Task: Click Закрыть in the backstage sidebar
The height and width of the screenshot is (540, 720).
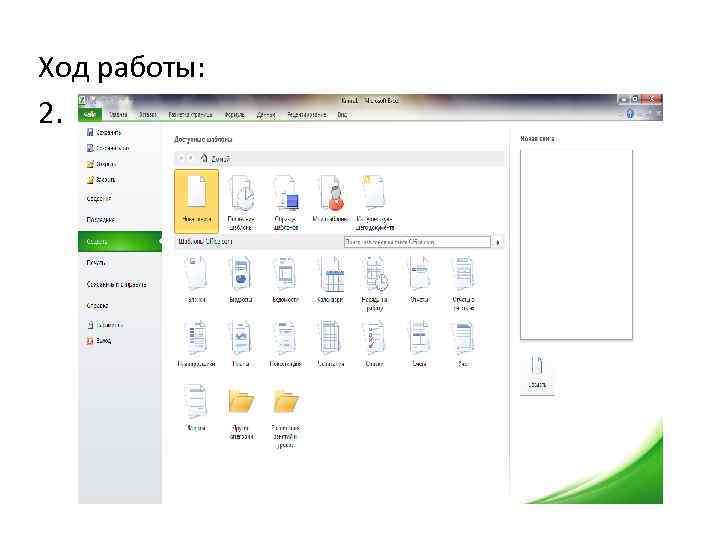Action: click(x=101, y=180)
